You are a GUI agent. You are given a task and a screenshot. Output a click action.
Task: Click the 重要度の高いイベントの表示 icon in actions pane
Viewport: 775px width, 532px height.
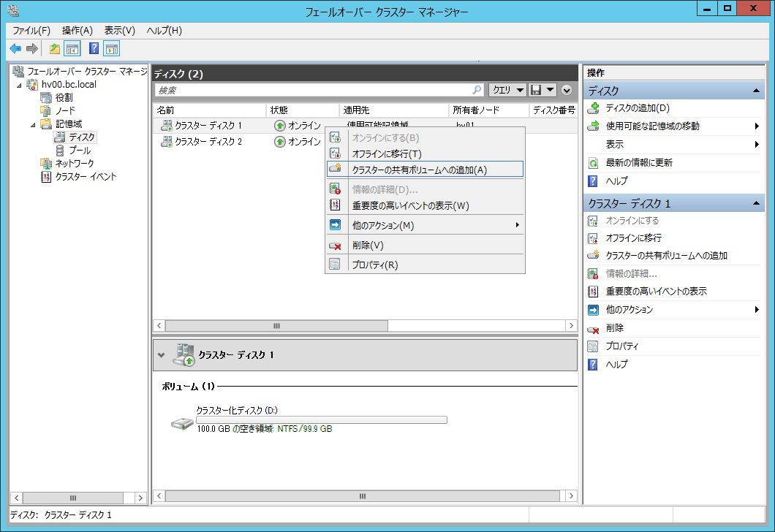pos(593,292)
